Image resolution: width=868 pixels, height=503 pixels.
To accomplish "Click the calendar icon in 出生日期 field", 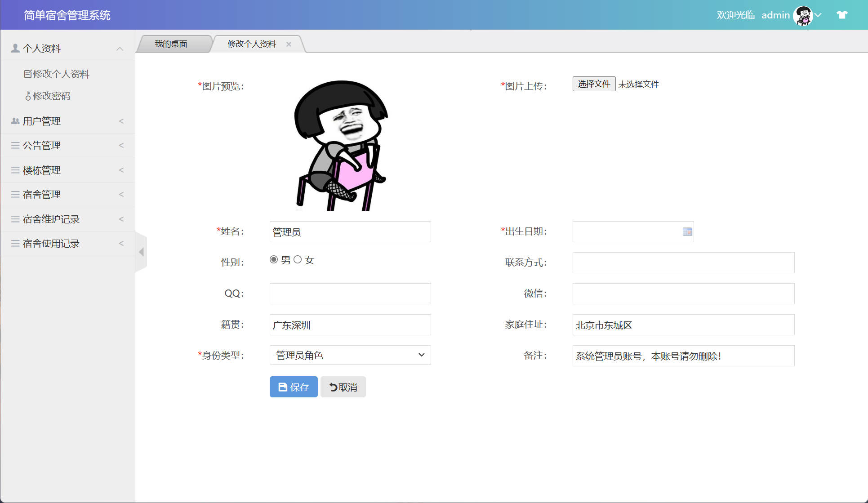I will [686, 231].
